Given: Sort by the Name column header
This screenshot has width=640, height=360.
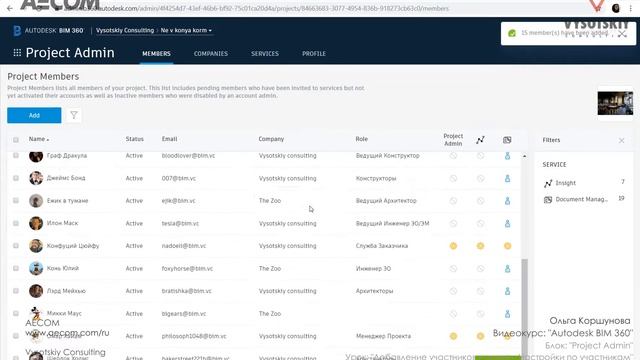Looking at the screenshot, I should tap(39, 139).
